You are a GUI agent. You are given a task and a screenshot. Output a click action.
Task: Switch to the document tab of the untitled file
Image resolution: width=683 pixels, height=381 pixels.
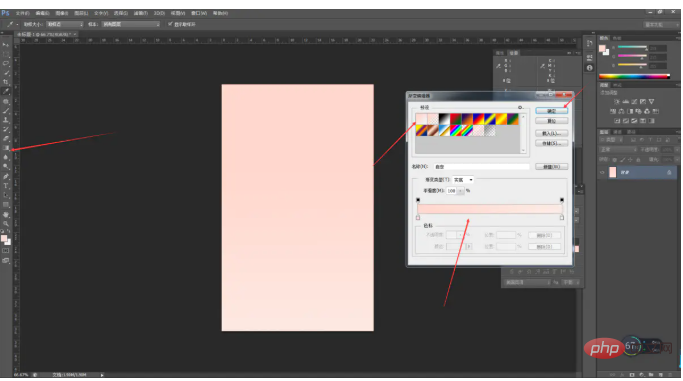tap(46, 34)
